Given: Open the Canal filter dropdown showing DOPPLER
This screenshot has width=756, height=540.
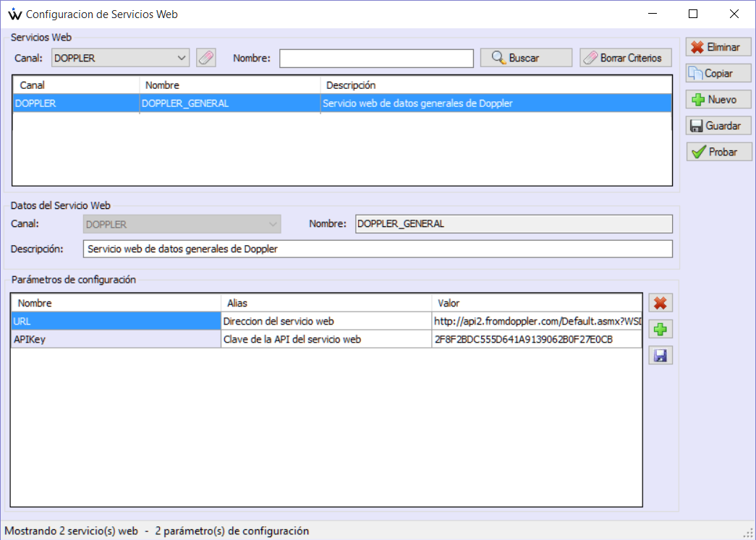Looking at the screenshot, I should coord(120,58).
